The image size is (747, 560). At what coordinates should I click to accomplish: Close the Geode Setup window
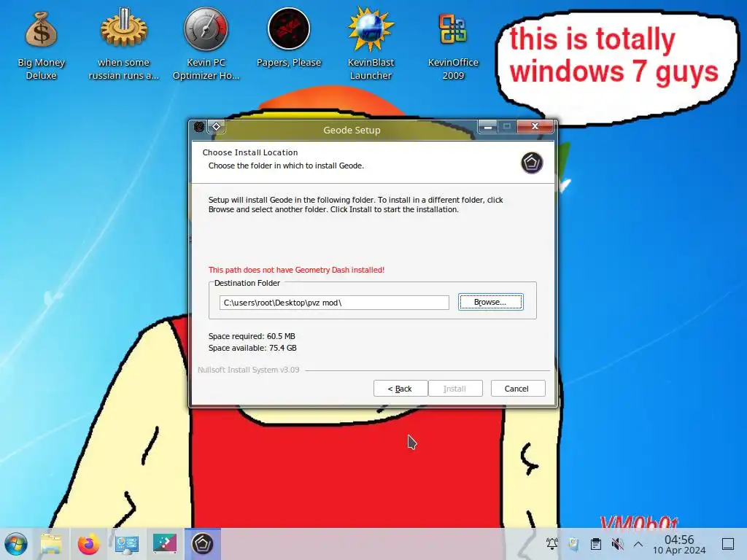click(535, 127)
